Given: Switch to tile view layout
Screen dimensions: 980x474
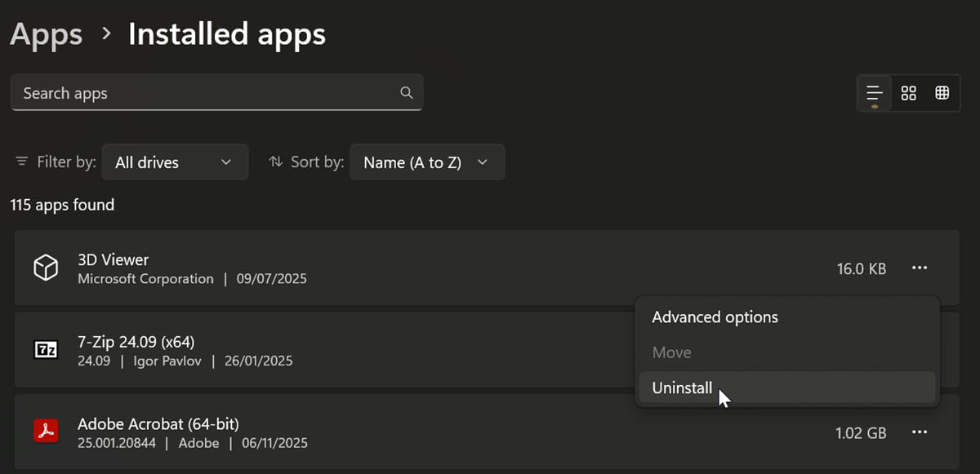Looking at the screenshot, I should 942,92.
